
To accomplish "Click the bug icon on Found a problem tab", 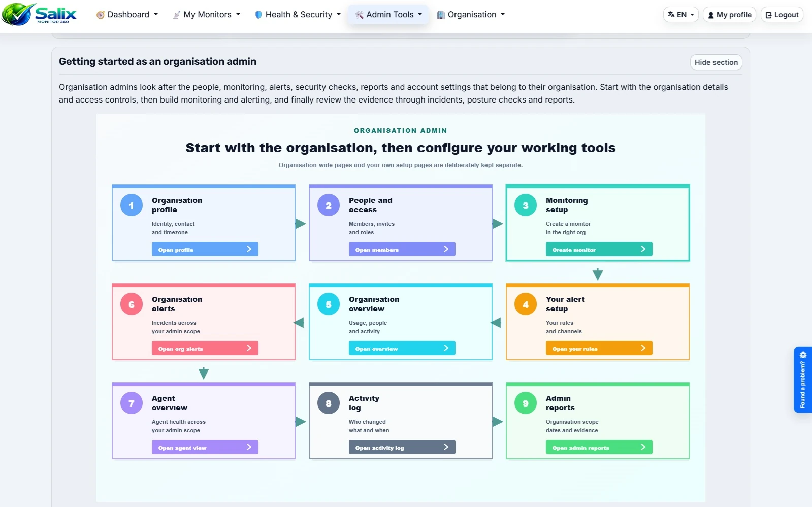I will click(x=803, y=355).
